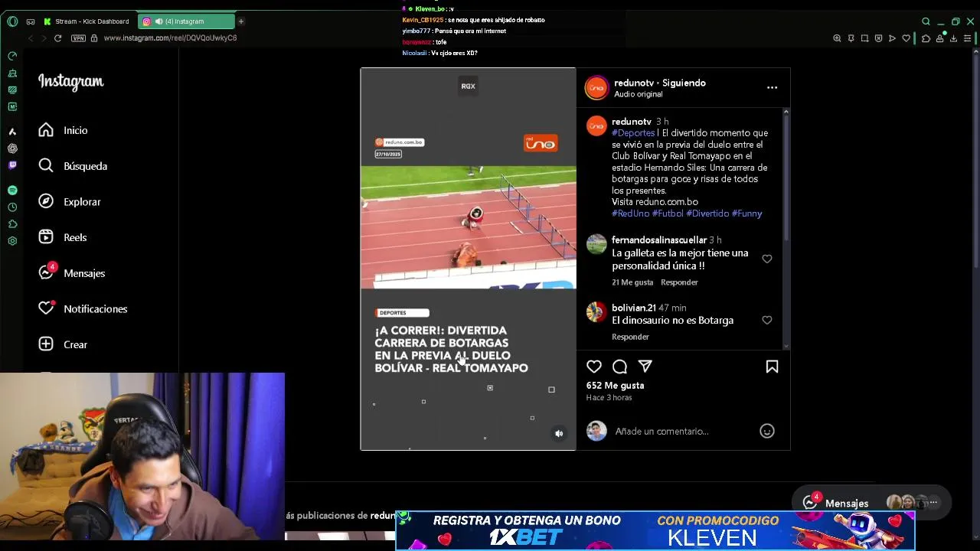The height and width of the screenshot is (551, 980).
Task: Reply to bolivian.21's comment
Action: [630, 337]
